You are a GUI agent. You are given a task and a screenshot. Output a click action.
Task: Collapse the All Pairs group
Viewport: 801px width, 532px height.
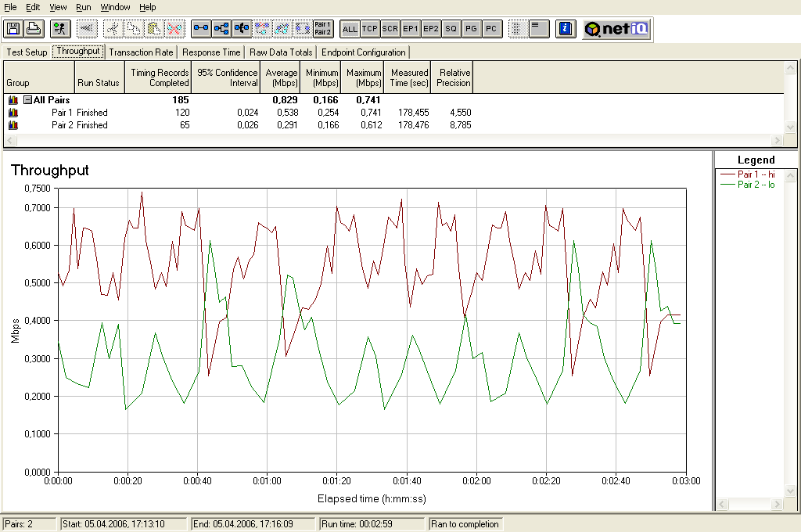(x=27, y=100)
